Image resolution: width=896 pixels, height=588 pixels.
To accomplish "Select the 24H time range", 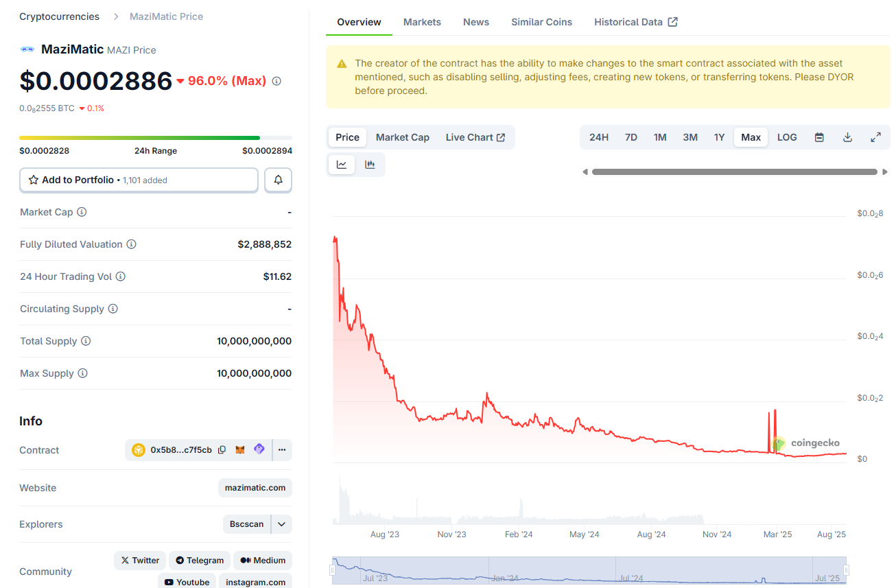I will [599, 137].
